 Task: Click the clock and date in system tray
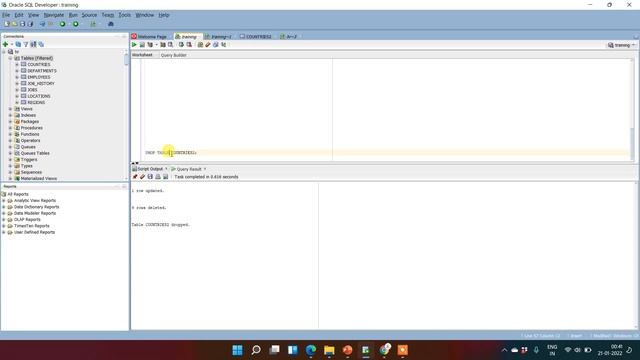point(611,350)
